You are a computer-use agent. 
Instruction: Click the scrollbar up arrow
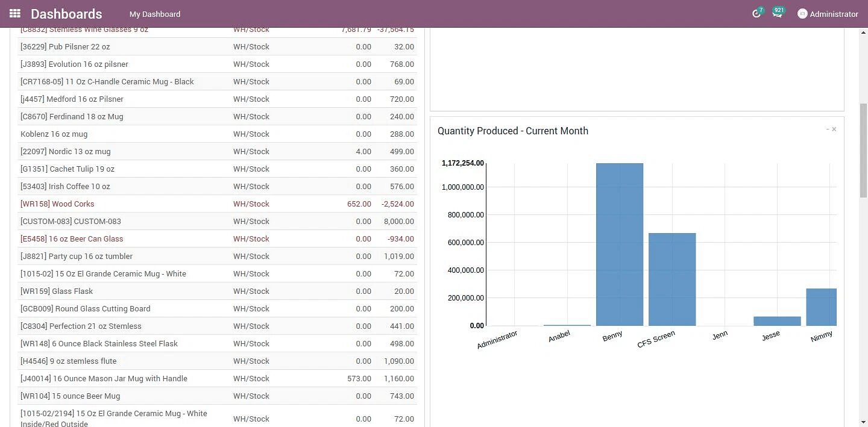[x=863, y=31]
